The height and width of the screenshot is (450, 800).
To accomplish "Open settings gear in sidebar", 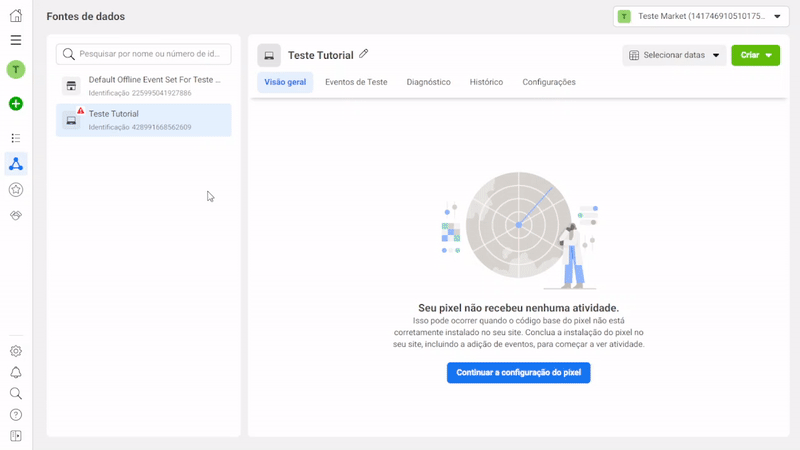I will click(15, 351).
